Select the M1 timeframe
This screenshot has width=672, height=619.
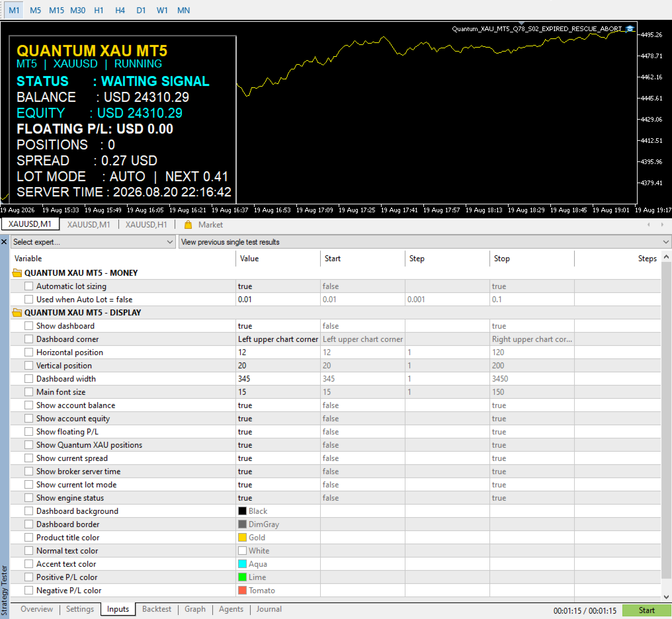pyautogui.click(x=14, y=11)
